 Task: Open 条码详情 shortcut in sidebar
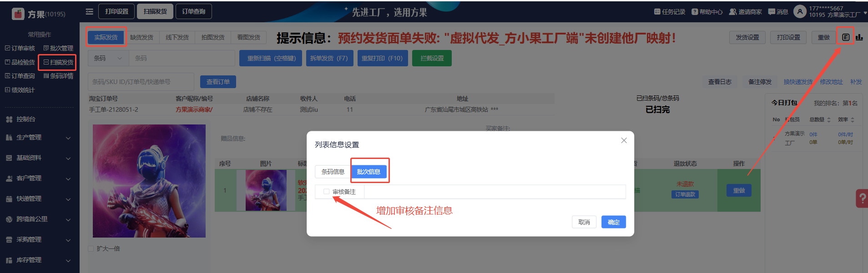point(58,76)
